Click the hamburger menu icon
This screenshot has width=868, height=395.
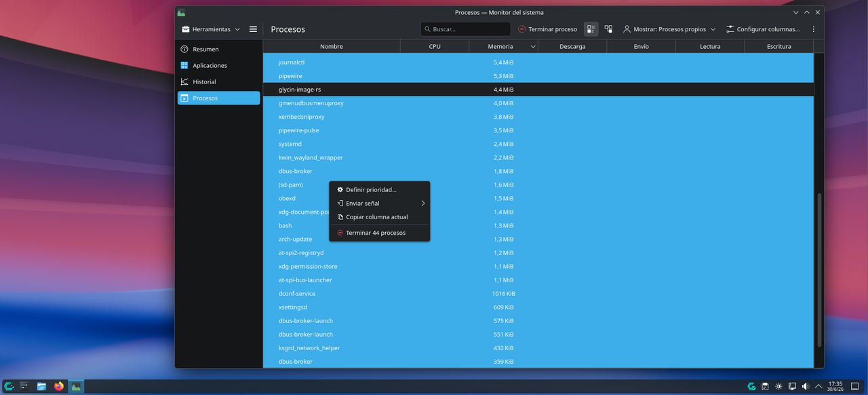pos(253,29)
